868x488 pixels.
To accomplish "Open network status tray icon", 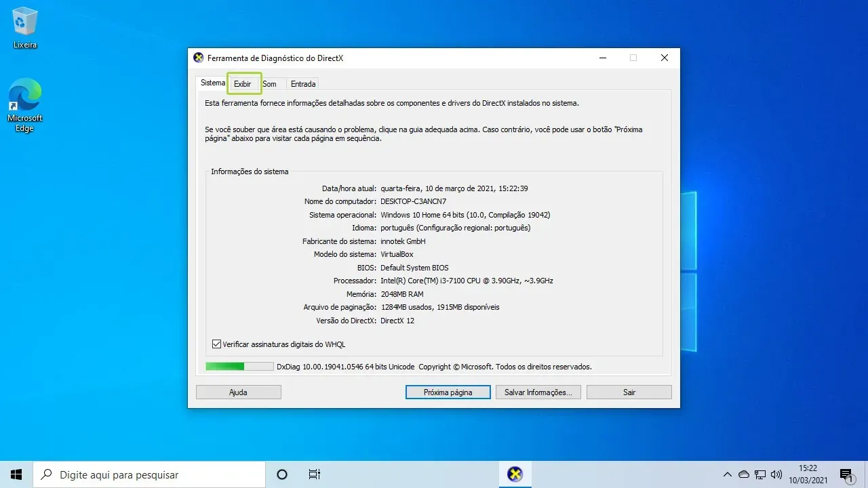I will (x=760, y=474).
